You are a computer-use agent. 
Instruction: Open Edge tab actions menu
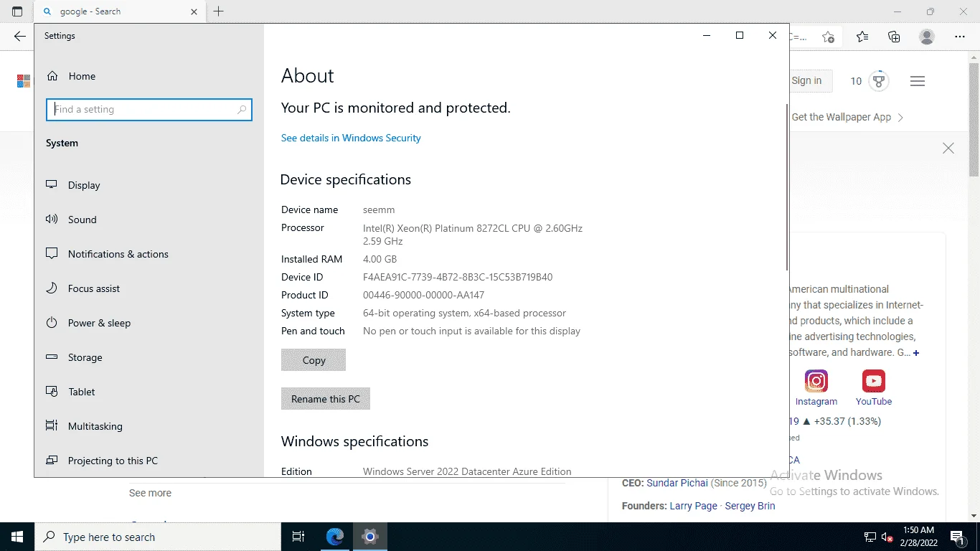pos(17,11)
